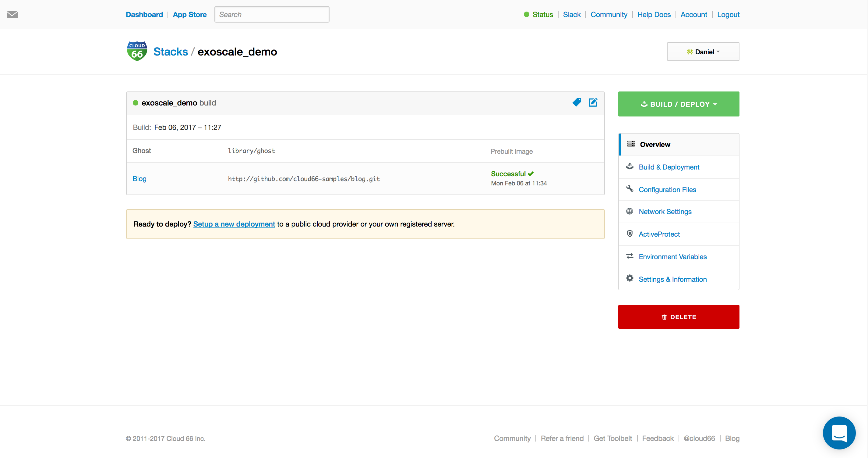This screenshot has width=868, height=458.
Task: Expand the Cloud 66 breadcrumb Stacks menu
Action: 171,51
